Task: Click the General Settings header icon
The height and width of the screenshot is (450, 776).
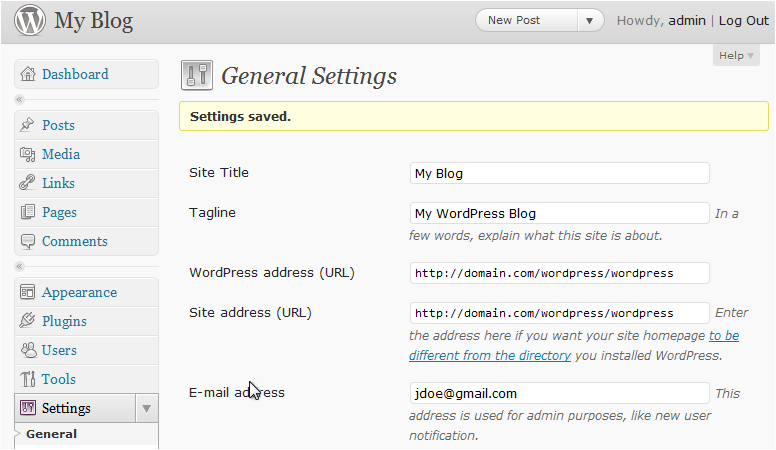Action: click(x=197, y=75)
